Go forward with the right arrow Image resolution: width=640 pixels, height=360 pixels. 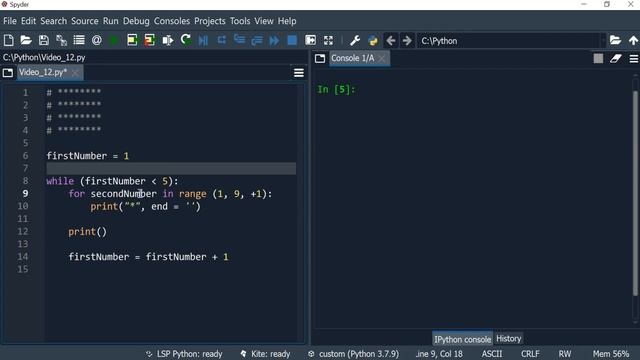click(x=407, y=40)
